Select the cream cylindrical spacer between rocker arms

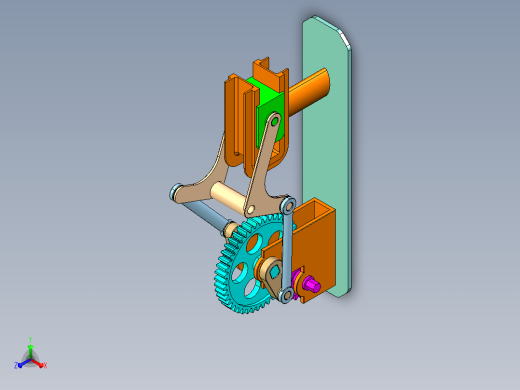pyautogui.click(x=229, y=198)
